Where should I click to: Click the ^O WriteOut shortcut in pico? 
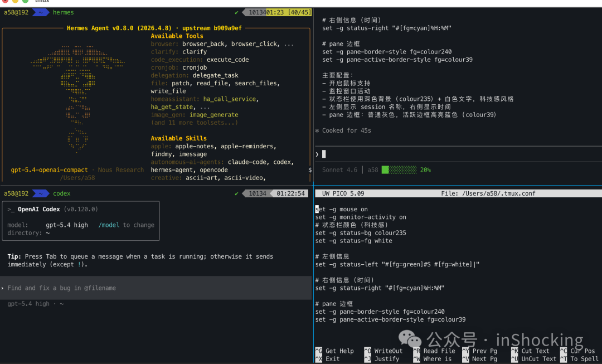(x=383, y=351)
